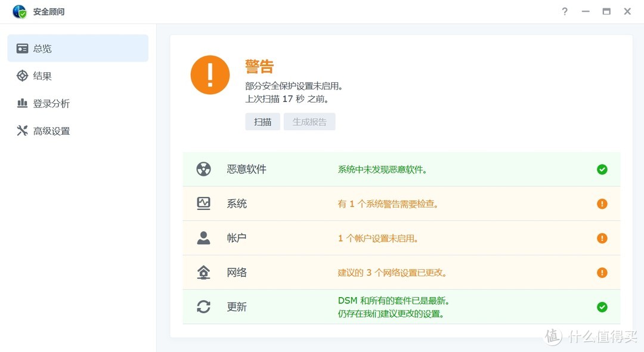Click the Scan (扫描) button
This screenshot has height=352, width=644.
(x=262, y=121)
